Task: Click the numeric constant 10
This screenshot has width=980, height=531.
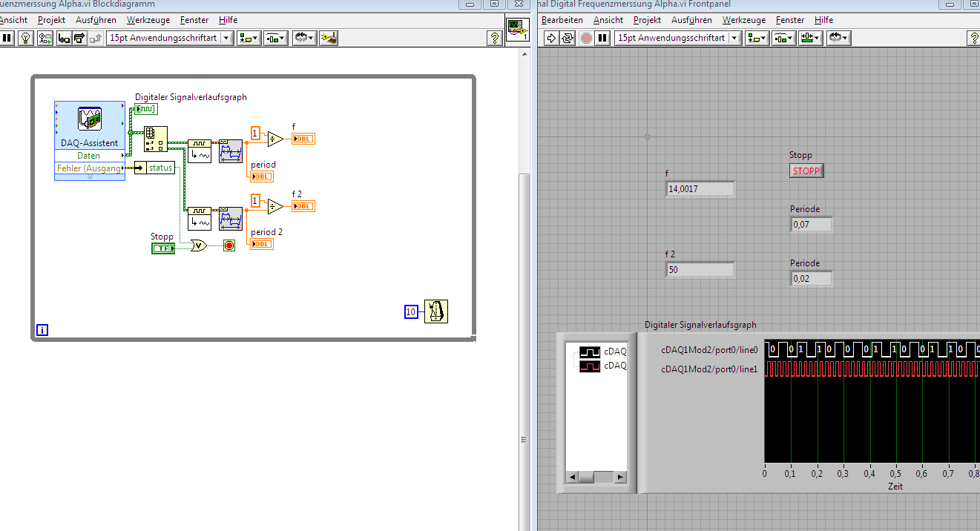Action: pos(411,312)
